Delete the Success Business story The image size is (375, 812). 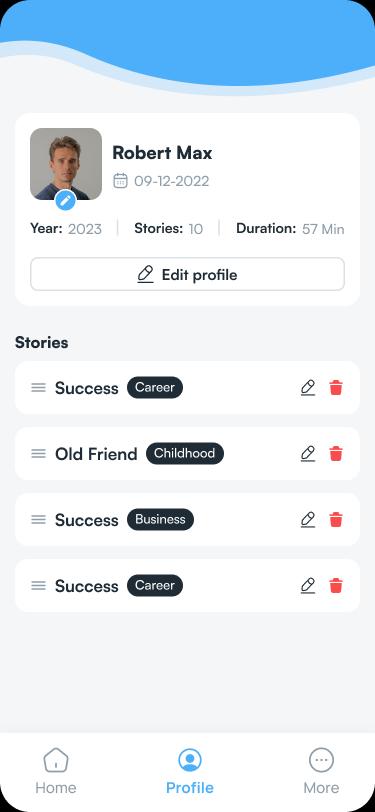click(x=336, y=519)
